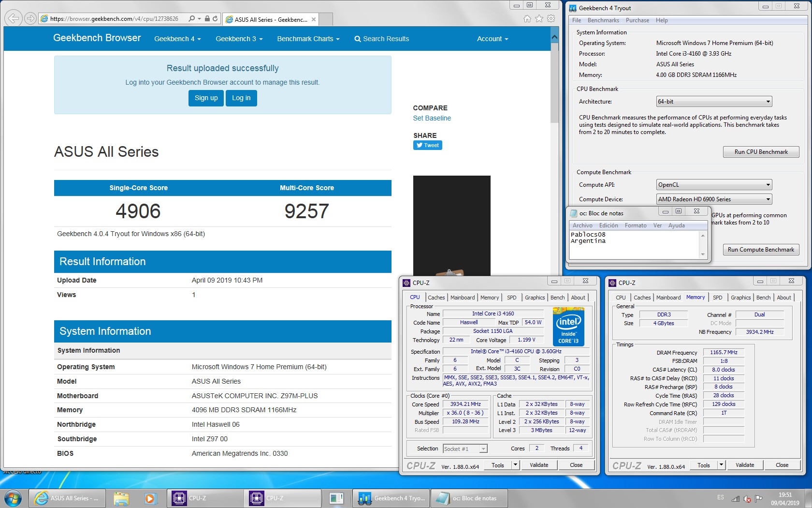This screenshot has height=508, width=812.
Task: Open the Purchase menu in Geekbench 4
Action: (x=638, y=20)
